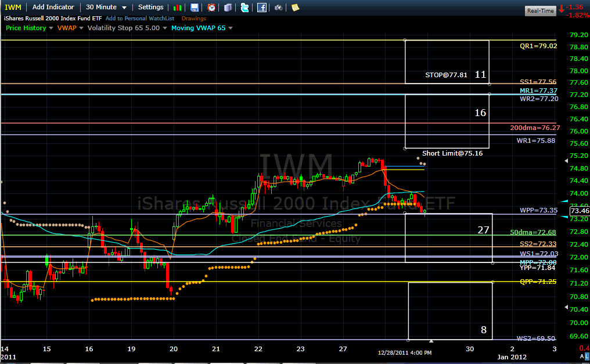Click the WS2=69.50 level label
Image resolution: width=590 pixels, height=364 pixels.
(536, 338)
